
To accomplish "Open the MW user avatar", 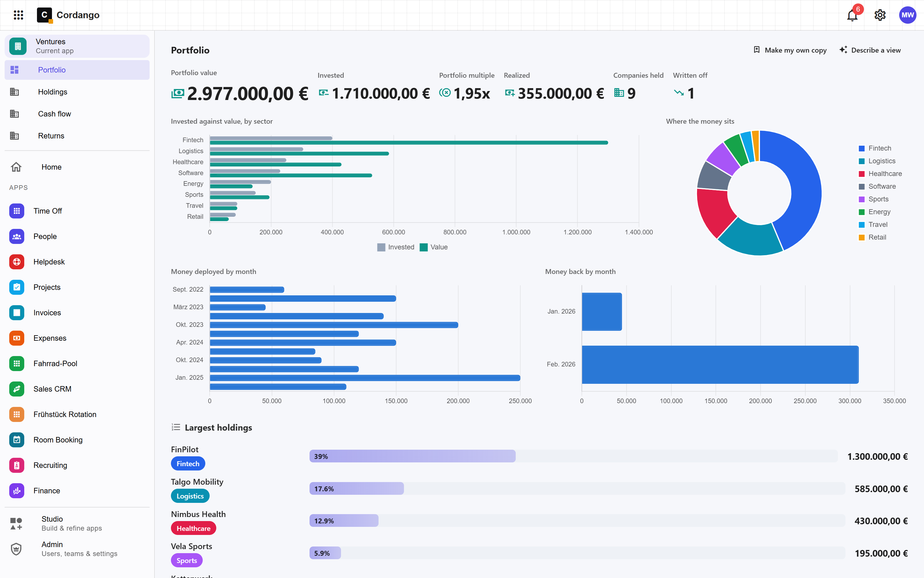I will 908,15.
